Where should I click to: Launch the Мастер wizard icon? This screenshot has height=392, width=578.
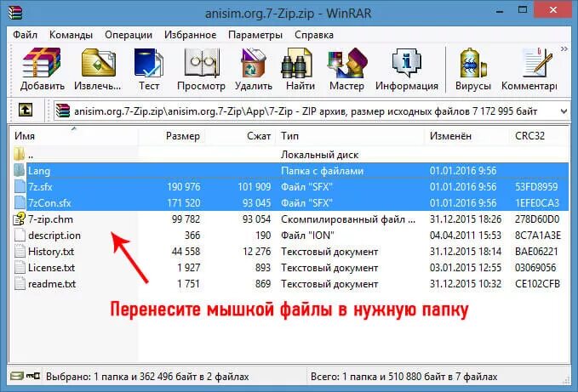(x=347, y=63)
